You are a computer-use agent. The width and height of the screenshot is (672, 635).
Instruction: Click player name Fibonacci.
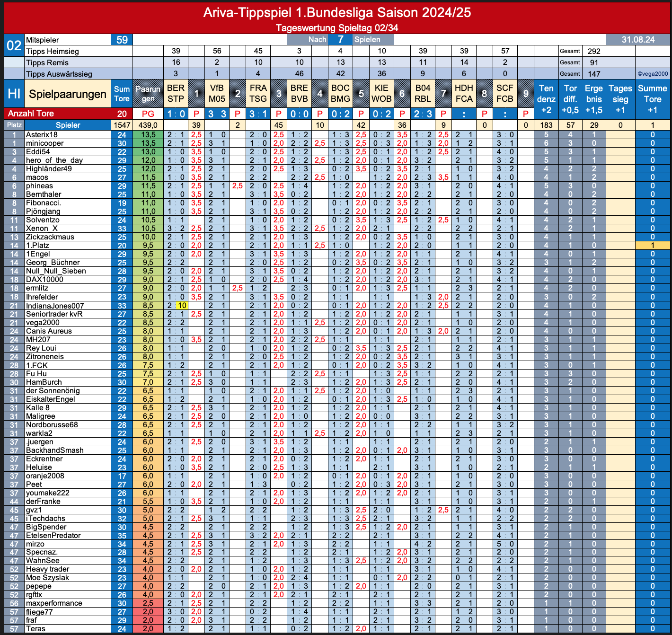(44, 203)
